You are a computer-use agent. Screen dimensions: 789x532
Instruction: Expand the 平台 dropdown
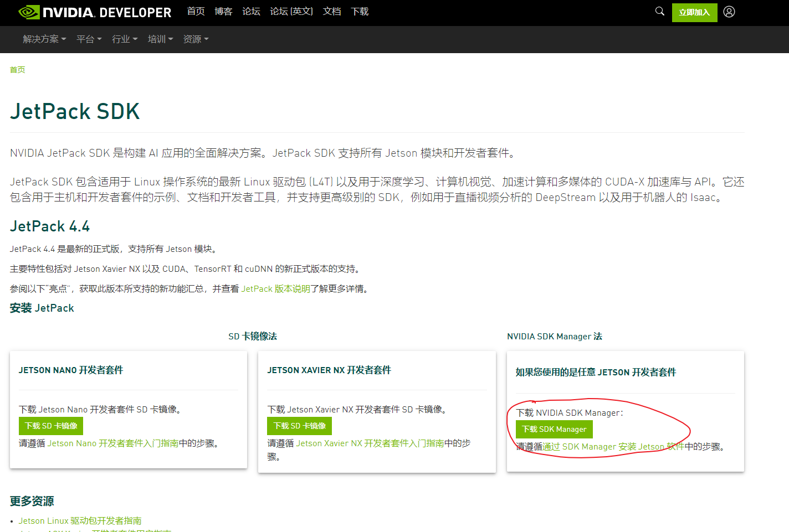[89, 39]
